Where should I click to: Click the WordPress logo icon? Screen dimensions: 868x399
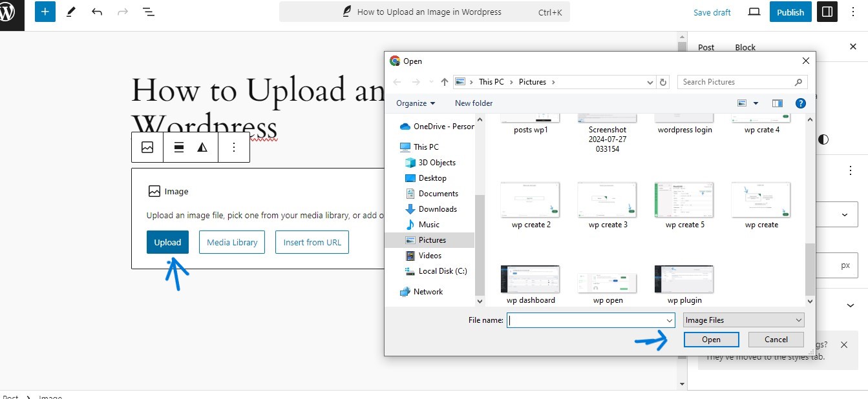coord(6,12)
